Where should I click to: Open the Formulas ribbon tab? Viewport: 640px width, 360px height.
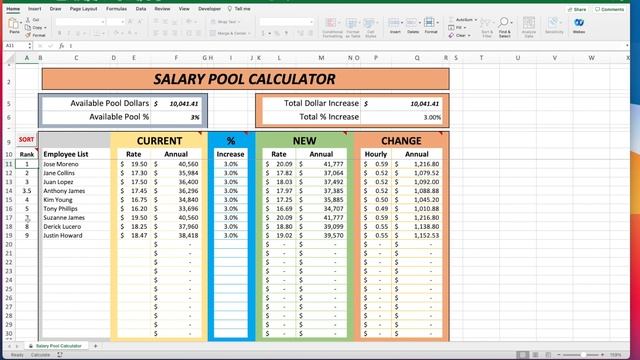point(116,9)
